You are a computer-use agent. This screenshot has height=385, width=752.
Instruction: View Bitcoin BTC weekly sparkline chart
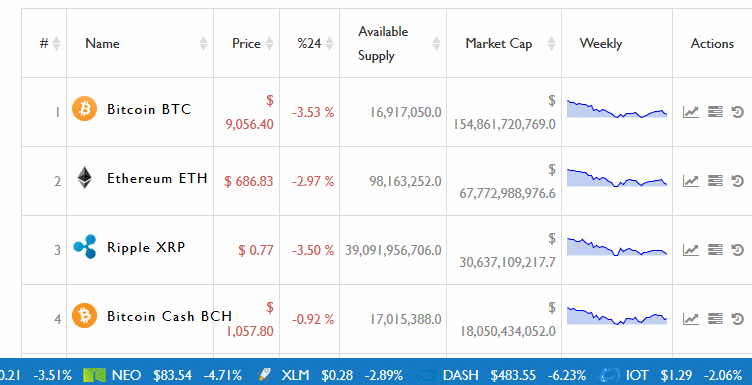617,109
